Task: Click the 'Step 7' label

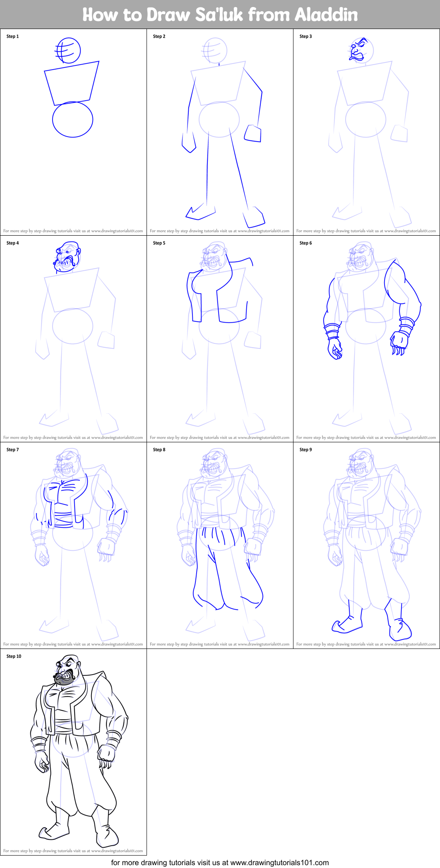Action: (12, 450)
